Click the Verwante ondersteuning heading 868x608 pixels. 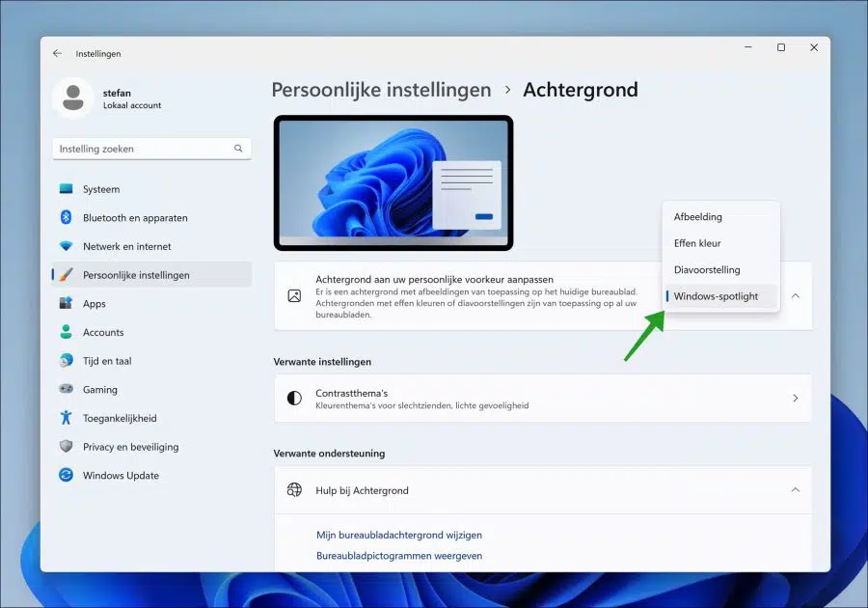tap(329, 453)
